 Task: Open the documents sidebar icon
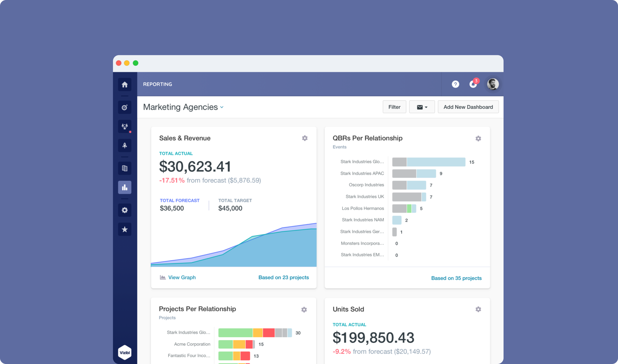[x=125, y=168]
